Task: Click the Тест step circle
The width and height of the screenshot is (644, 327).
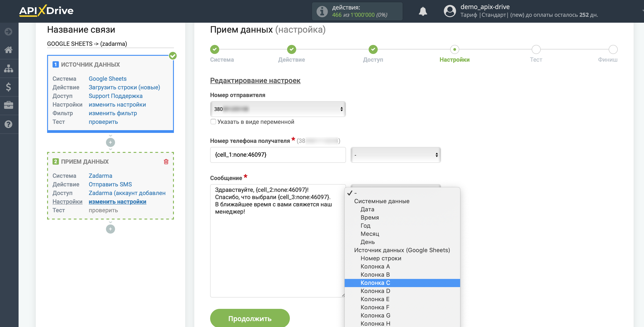Action: tap(536, 50)
